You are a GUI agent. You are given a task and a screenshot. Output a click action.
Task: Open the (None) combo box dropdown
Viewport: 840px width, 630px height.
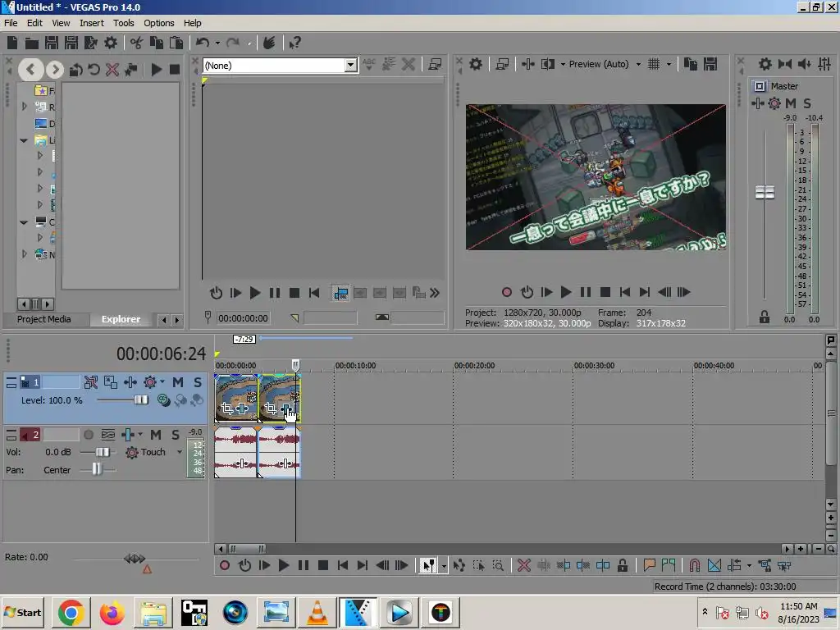[350, 66]
